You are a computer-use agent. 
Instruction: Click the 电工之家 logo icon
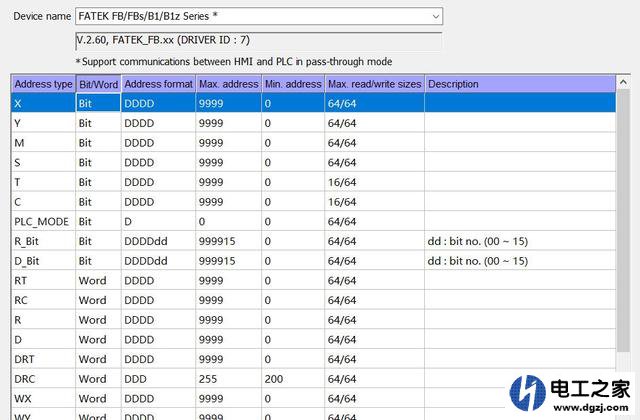[530, 390]
